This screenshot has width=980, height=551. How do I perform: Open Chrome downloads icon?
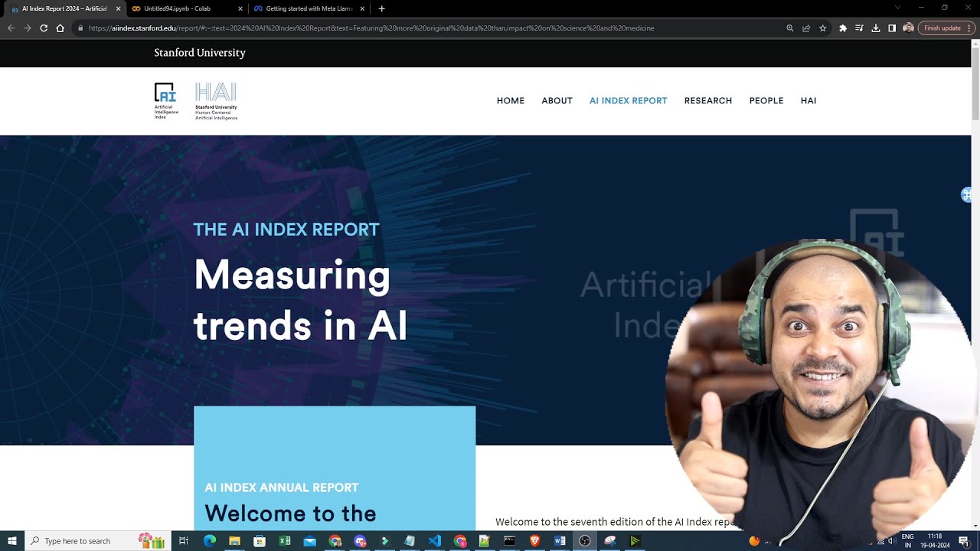click(x=876, y=28)
